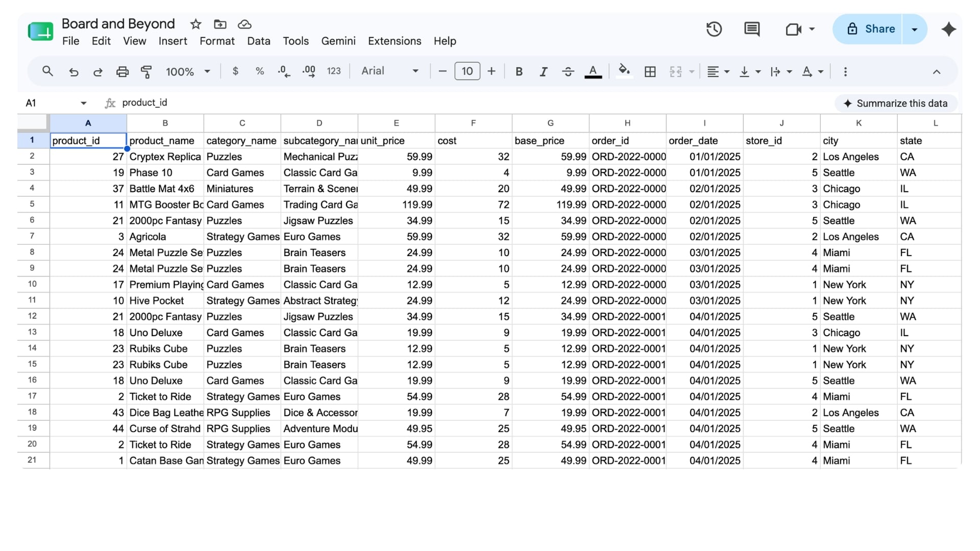Select column K header
The width and height of the screenshot is (980, 551).
pyautogui.click(x=859, y=123)
